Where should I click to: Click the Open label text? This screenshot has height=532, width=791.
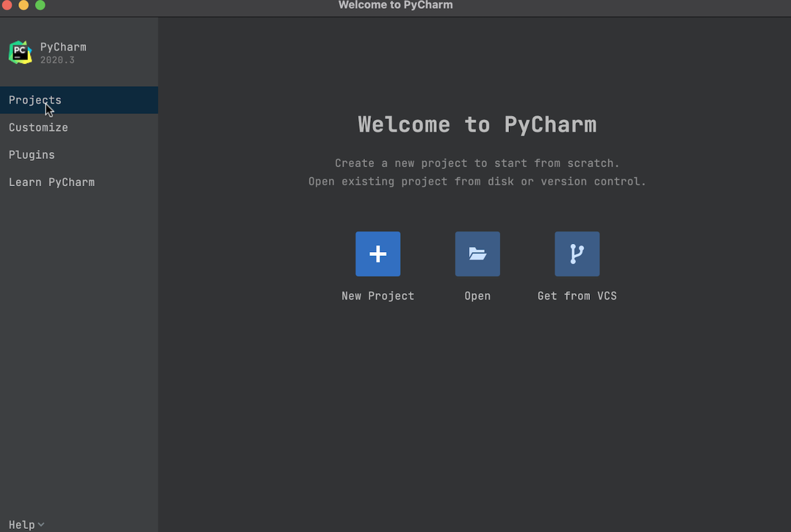click(x=477, y=296)
